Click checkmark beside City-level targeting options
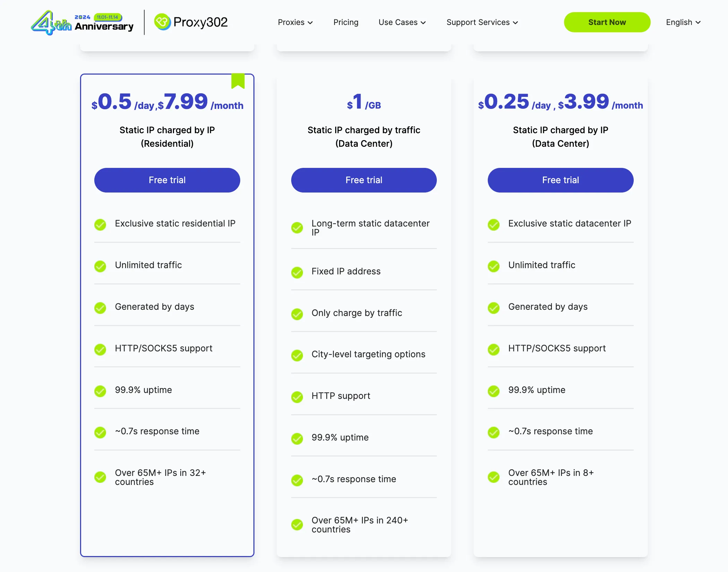This screenshot has width=728, height=572. [297, 356]
